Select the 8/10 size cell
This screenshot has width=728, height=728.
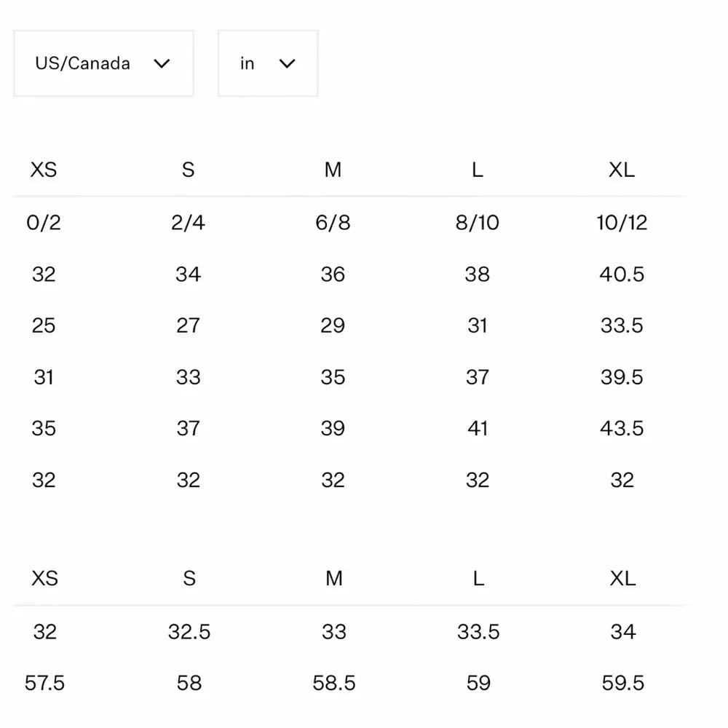(x=477, y=222)
